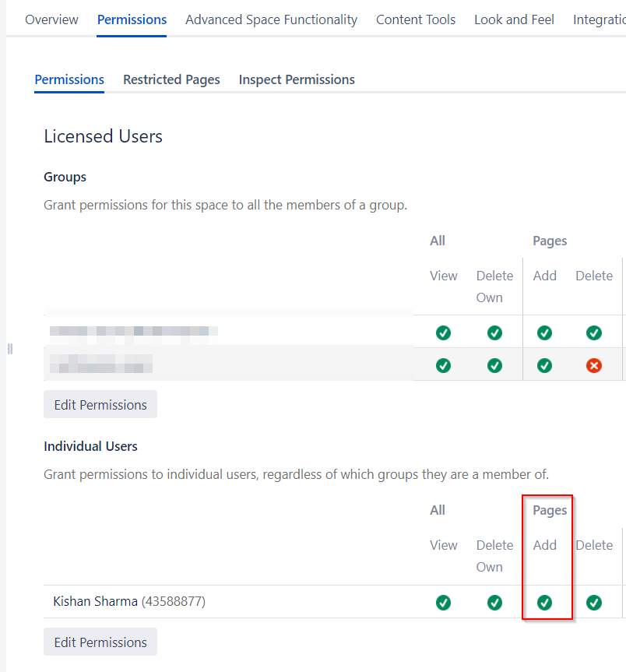Viewport: 626px width, 672px height.
Task: Click Kishan Sharma's Pages Delete checkmark
Action: 594,603
